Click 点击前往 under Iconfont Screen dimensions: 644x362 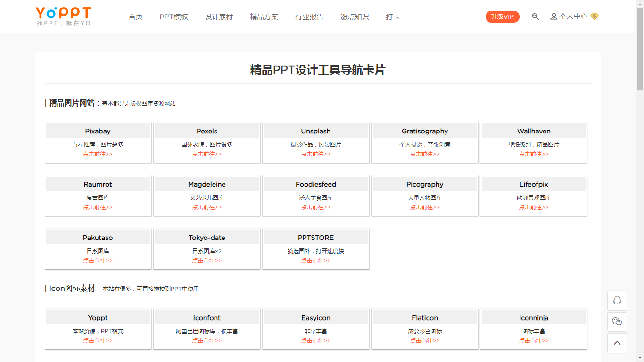click(x=207, y=341)
